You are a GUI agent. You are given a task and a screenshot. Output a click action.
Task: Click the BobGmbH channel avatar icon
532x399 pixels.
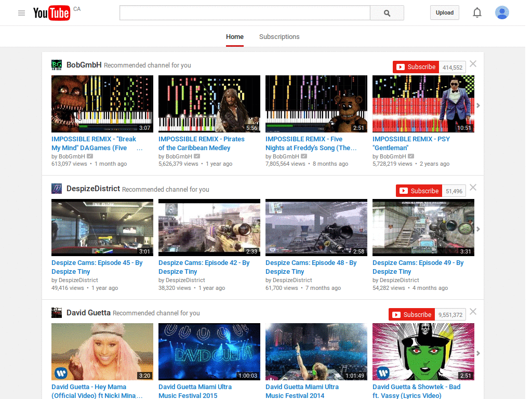[x=57, y=65]
